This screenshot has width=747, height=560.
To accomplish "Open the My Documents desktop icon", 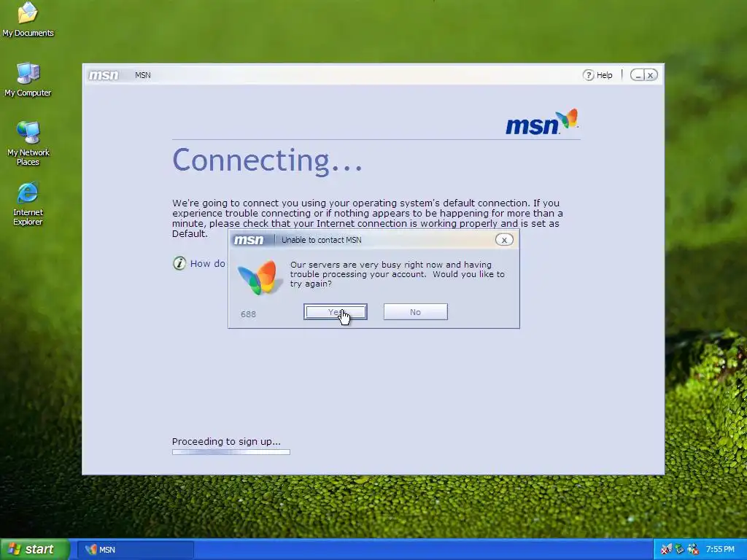I will (x=28, y=20).
